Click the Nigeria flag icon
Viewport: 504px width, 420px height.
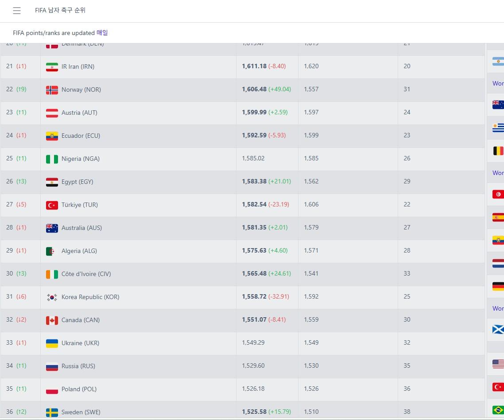pos(52,159)
